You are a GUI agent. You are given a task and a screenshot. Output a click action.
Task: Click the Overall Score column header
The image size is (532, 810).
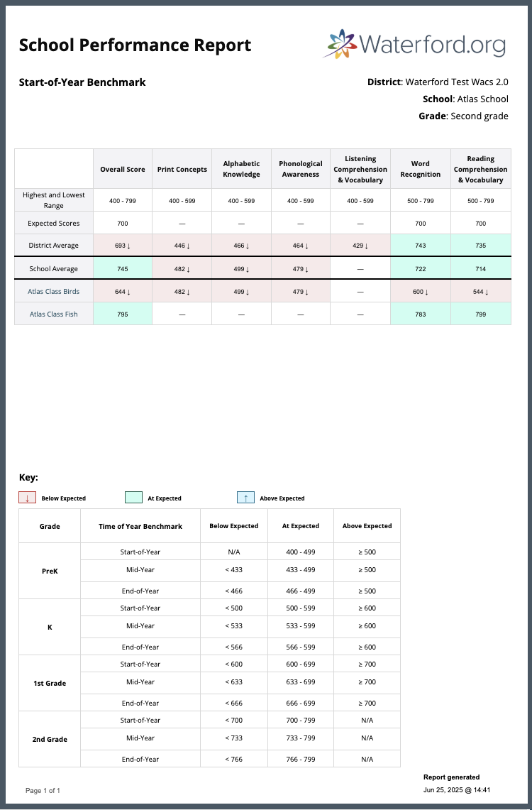point(123,169)
